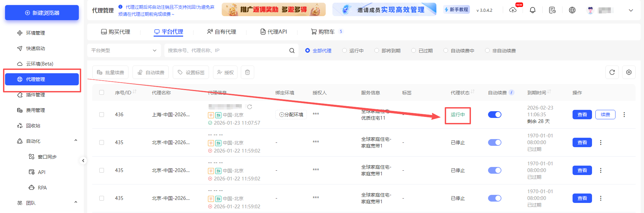Select 已过期 radio filter
Screen dimensions: 644x213
click(422, 51)
